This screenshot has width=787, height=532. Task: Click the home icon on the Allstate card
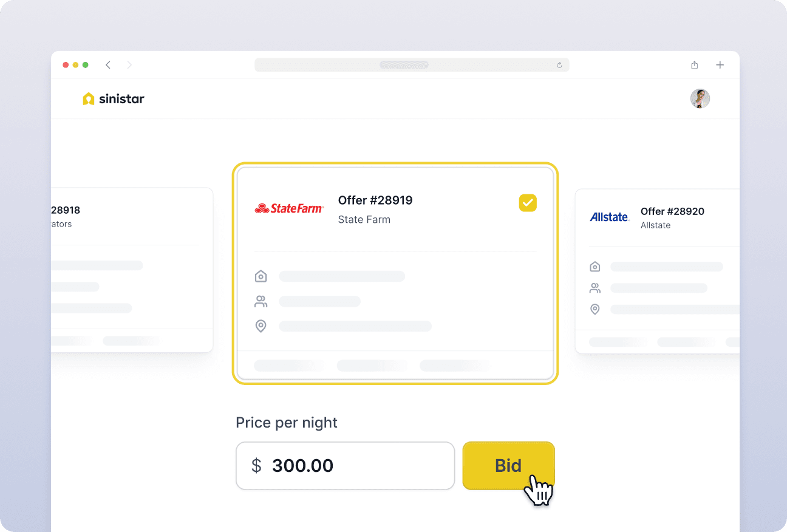[595, 266]
